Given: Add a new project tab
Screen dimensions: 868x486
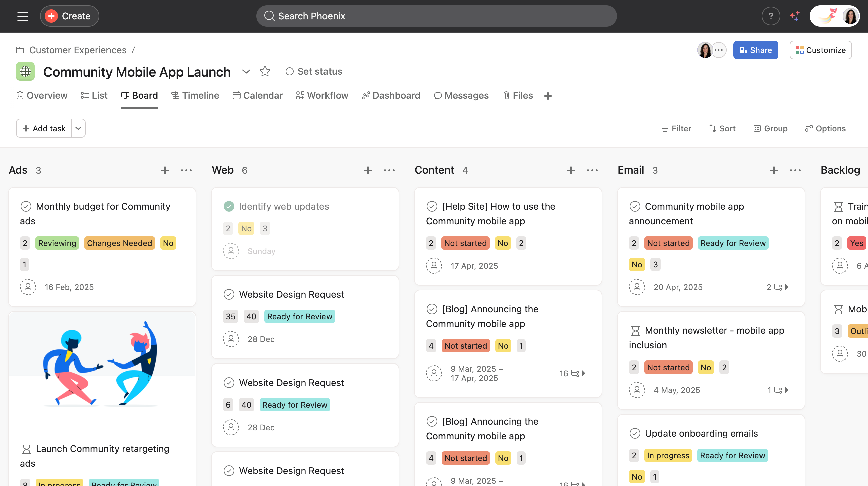Looking at the screenshot, I should click(x=548, y=96).
